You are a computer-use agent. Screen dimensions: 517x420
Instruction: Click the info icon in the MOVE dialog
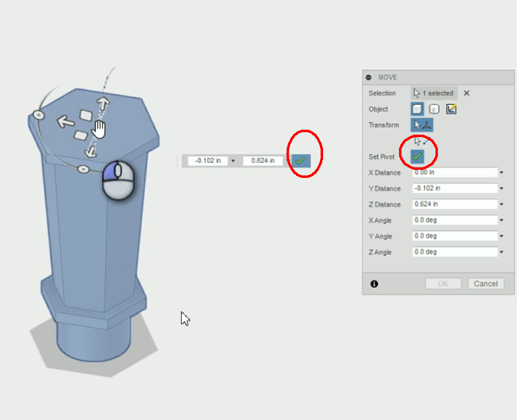[374, 283]
